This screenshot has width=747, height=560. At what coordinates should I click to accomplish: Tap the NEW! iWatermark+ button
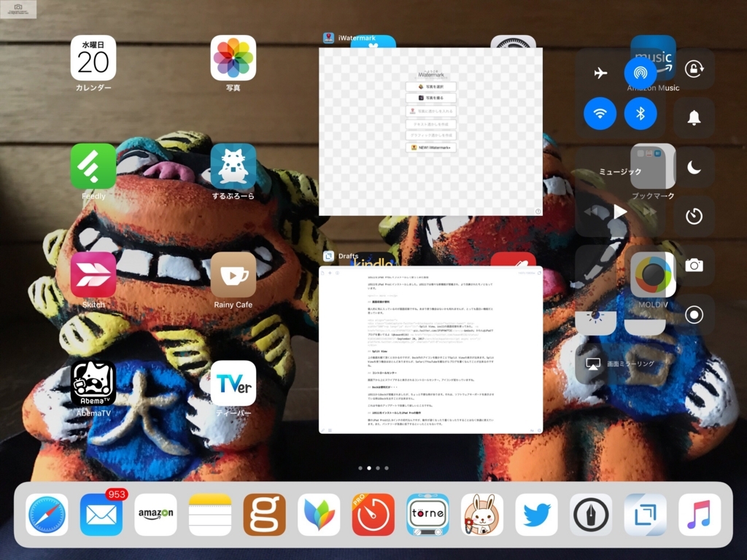[x=431, y=147]
